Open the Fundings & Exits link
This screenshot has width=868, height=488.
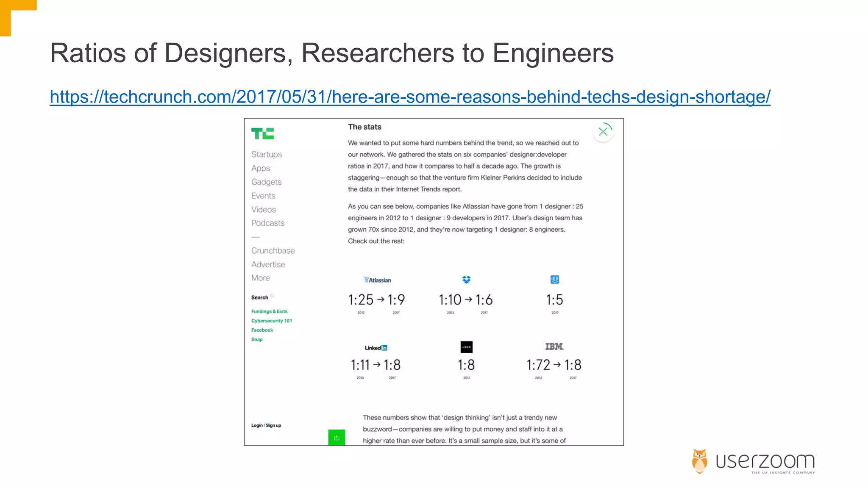[269, 311]
